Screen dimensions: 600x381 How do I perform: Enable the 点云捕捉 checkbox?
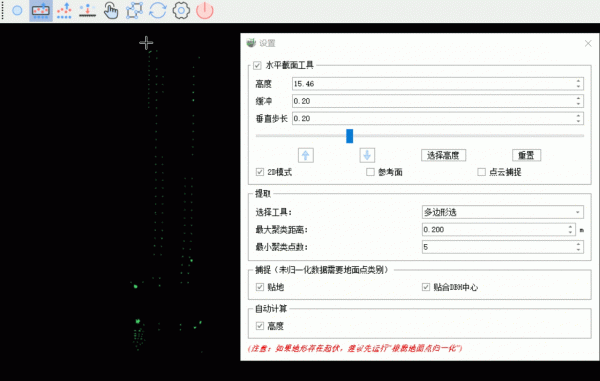pos(481,172)
